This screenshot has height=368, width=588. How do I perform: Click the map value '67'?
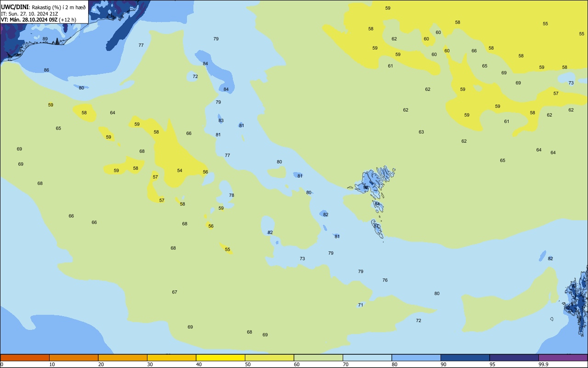(x=175, y=292)
